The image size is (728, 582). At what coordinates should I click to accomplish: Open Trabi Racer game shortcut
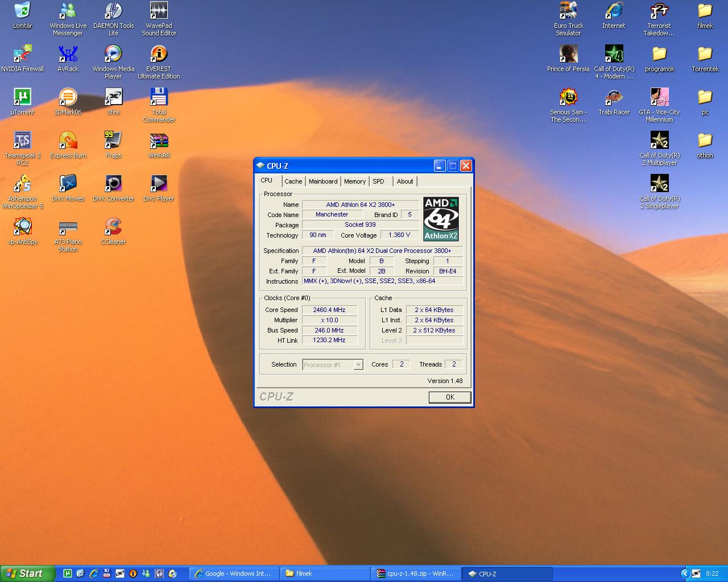pos(614,102)
